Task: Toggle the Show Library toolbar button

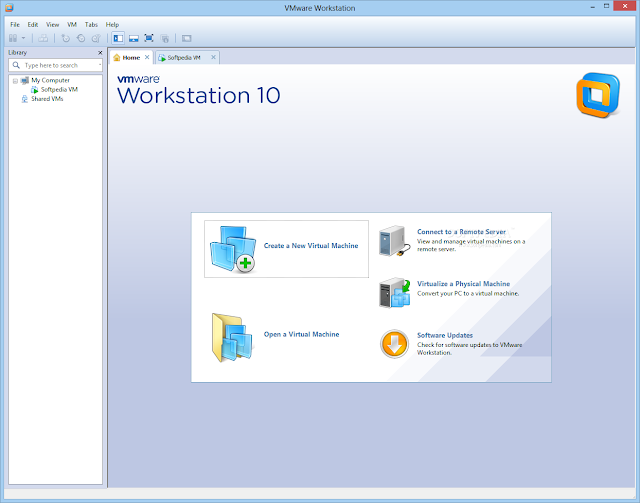Action: coord(118,38)
